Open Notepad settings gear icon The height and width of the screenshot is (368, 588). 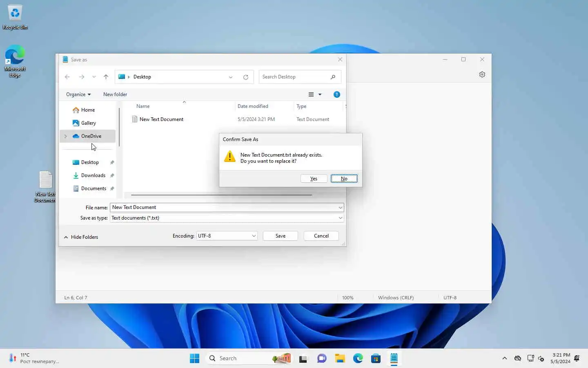tap(482, 74)
